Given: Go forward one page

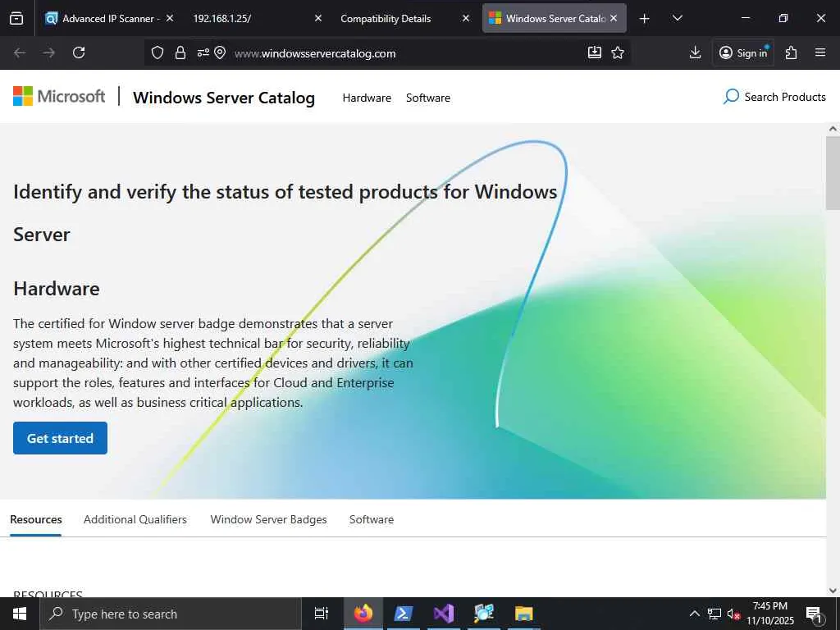Looking at the screenshot, I should tap(48, 52).
